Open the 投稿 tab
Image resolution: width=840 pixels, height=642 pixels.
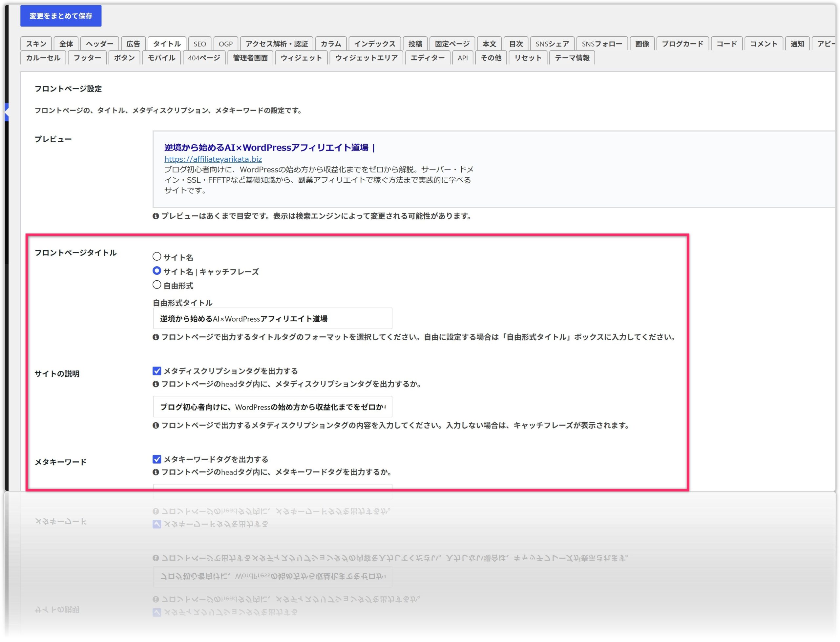(x=415, y=44)
